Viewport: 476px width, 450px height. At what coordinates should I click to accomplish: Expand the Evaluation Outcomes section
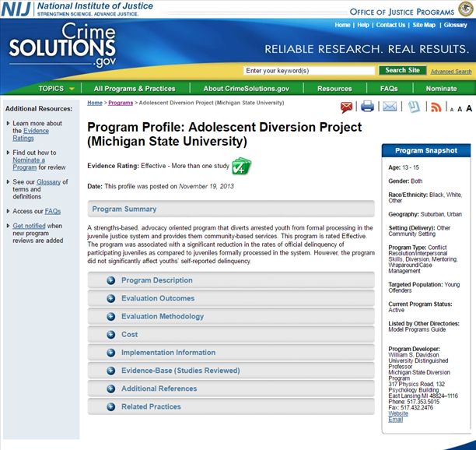pyautogui.click(x=231, y=298)
